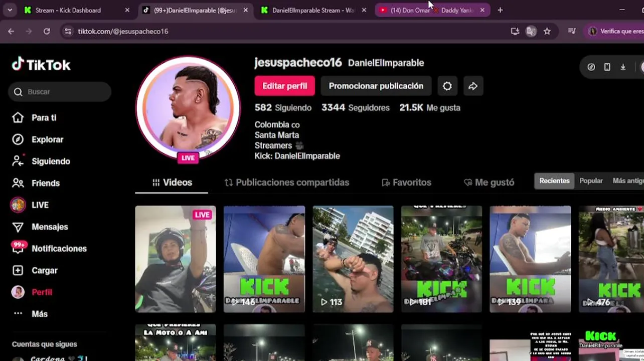
Task: View 3344 Seguidores list
Action: click(356, 108)
